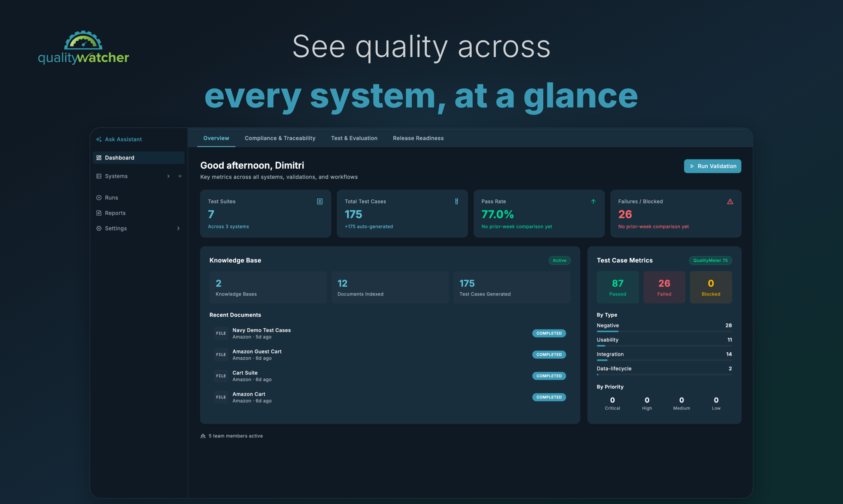Expand the Systems sidebar chevron
Image resolution: width=843 pixels, height=504 pixels.
click(168, 176)
